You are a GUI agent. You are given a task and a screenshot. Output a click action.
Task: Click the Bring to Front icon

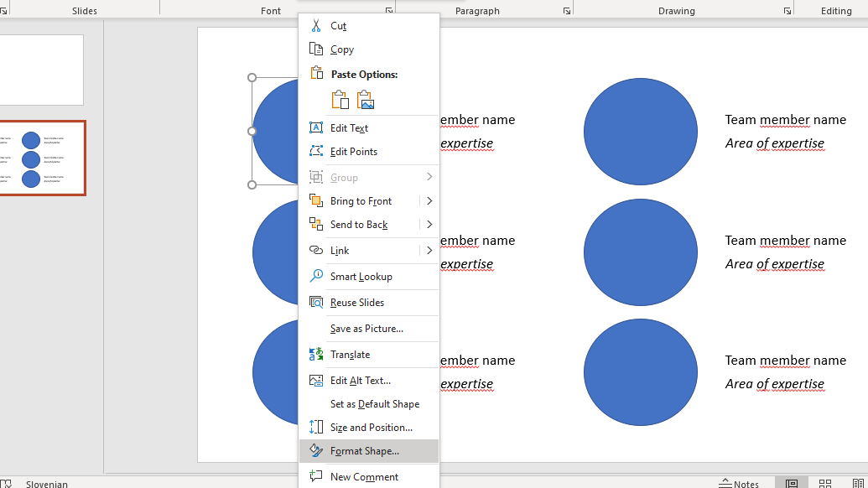click(x=316, y=201)
